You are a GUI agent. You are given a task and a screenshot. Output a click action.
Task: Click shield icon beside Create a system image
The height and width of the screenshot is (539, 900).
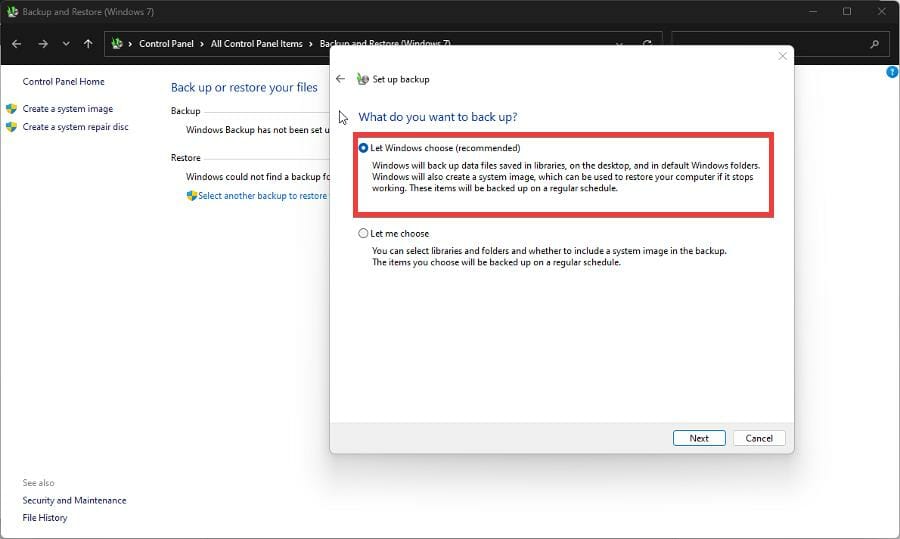click(x=11, y=108)
